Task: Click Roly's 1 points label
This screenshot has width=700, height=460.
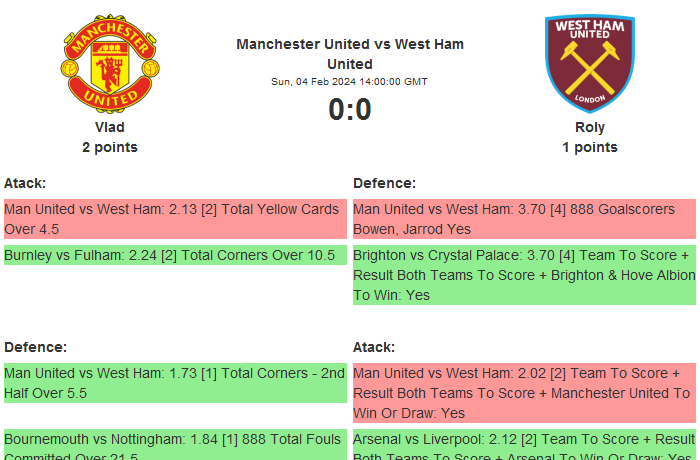Action: [590, 147]
